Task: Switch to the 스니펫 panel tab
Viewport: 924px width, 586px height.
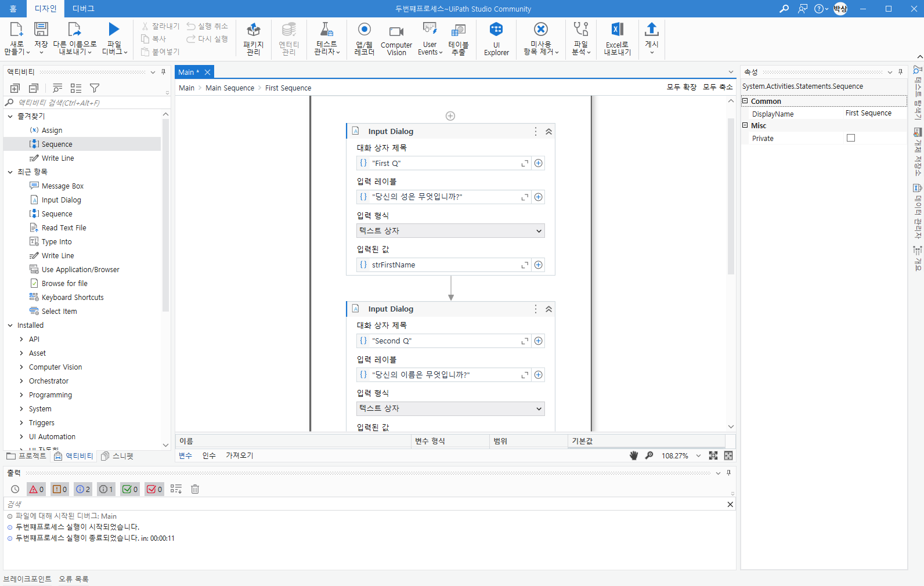Action: tap(117, 456)
